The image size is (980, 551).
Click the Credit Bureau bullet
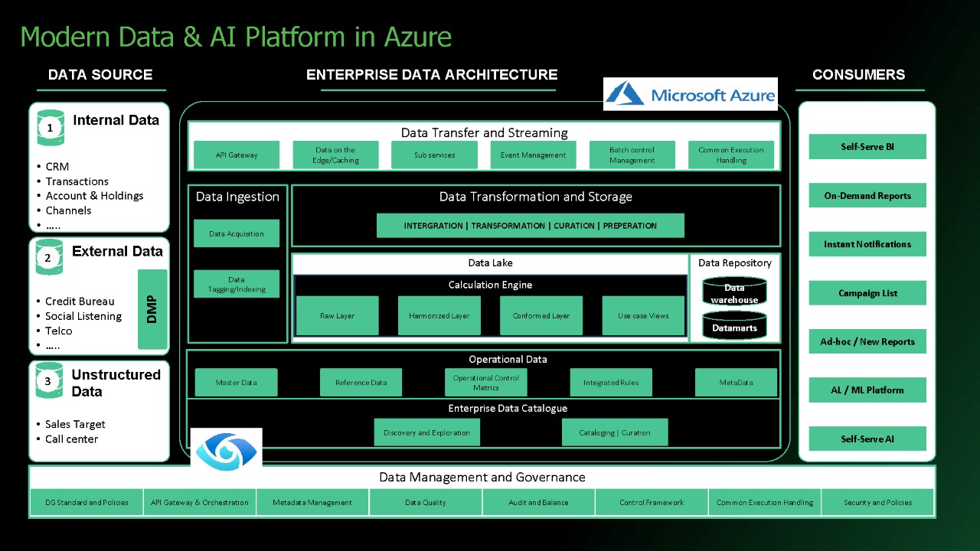coord(80,302)
